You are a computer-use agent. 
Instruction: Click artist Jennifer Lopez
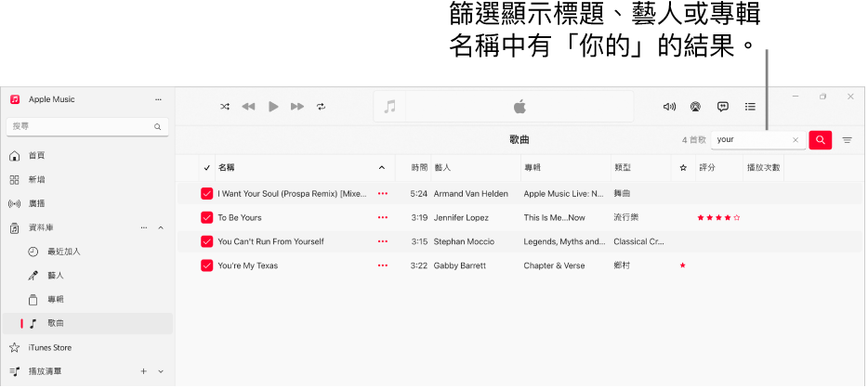(x=461, y=218)
